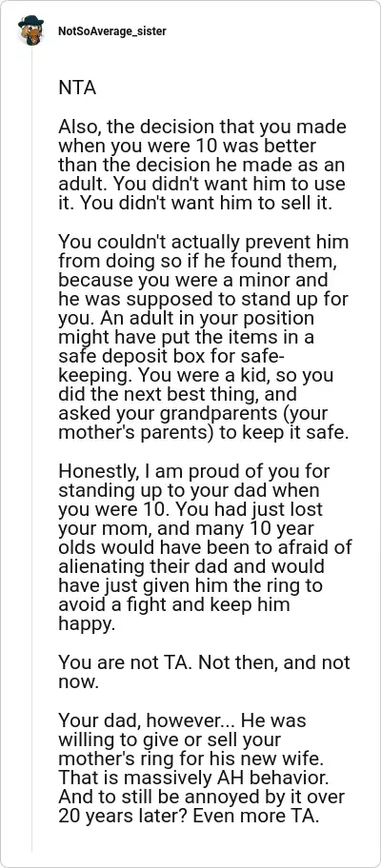The width and height of the screenshot is (381, 868).
Task: Click the sentence "You are not TA. Not then, and not"
Action: click(204, 663)
